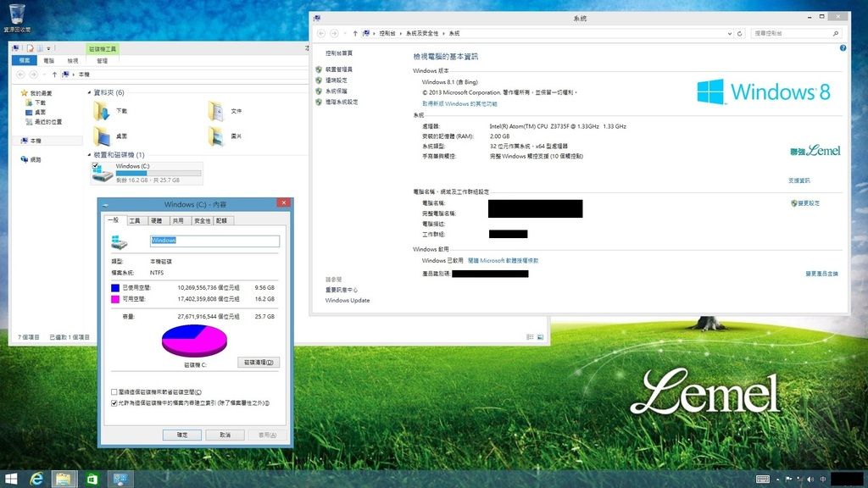
Task: Launch Internet Explorer from the taskbar
Action: [36, 479]
